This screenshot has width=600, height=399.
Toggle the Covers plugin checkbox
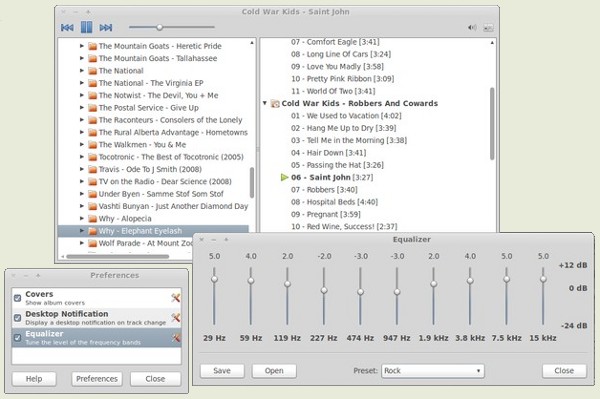[x=18, y=298]
